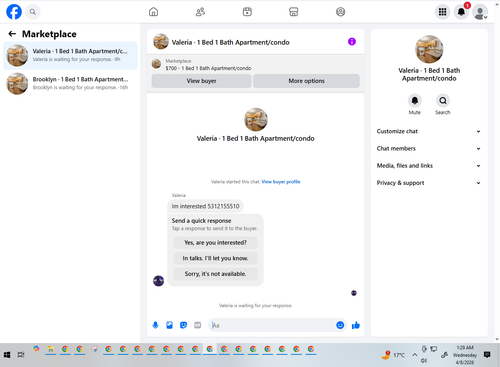Click the voice clip microphone icon
The height and width of the screenshot is (367, 500).
coord(156,325)
